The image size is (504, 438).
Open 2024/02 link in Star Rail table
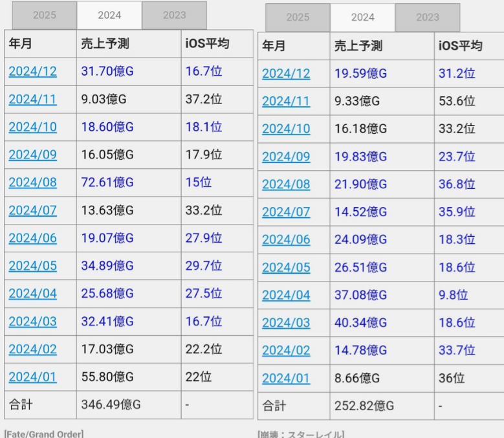286,350
